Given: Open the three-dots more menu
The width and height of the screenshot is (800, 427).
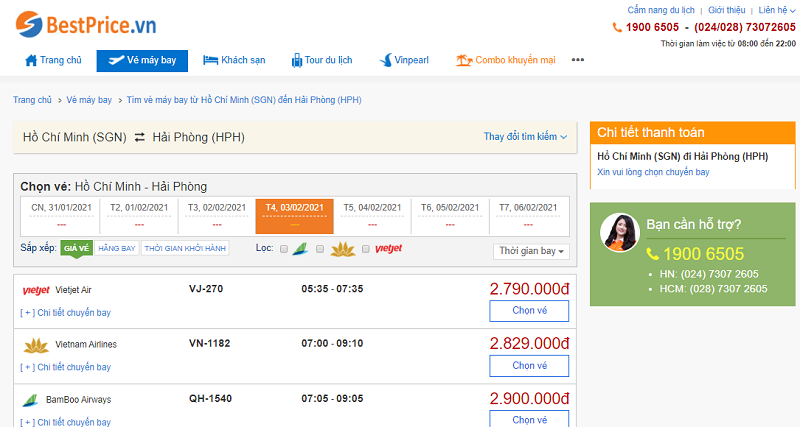Looking at the screenshot, I should [578, 60].
